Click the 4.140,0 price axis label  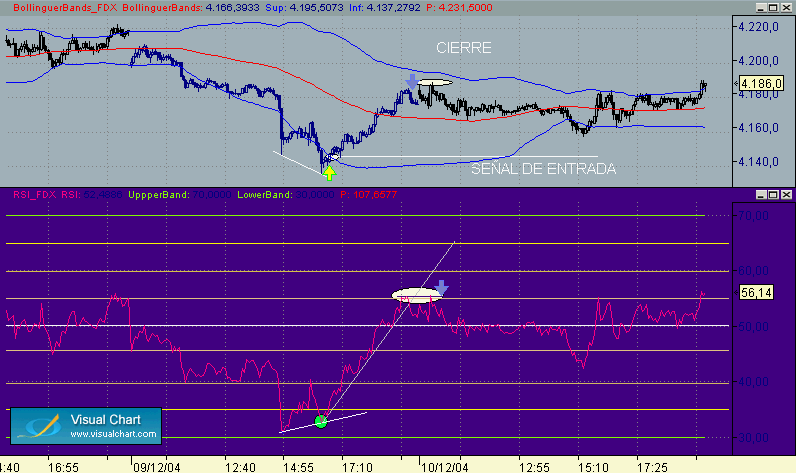point(758,162)
